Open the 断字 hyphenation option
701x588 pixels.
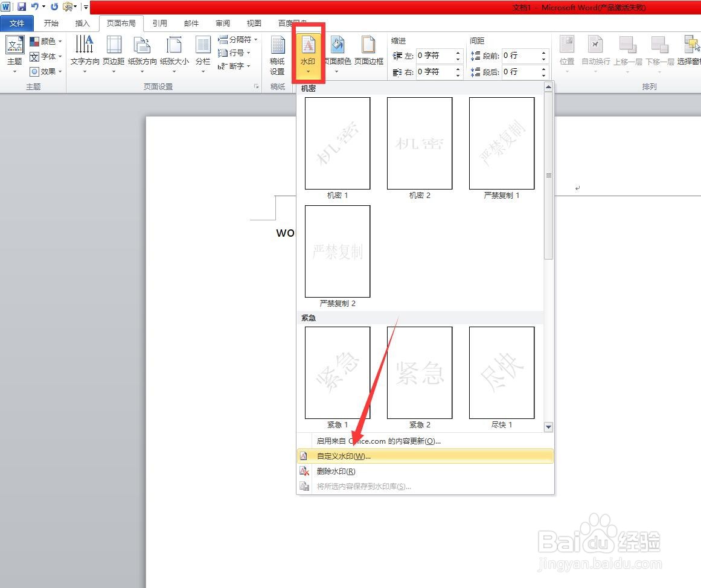[x=234, y=66]
